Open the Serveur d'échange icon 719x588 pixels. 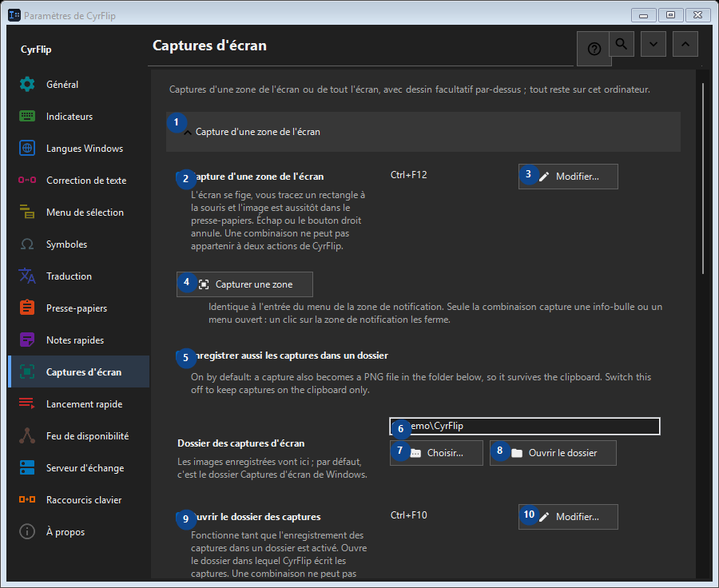[x=27, y=468]
